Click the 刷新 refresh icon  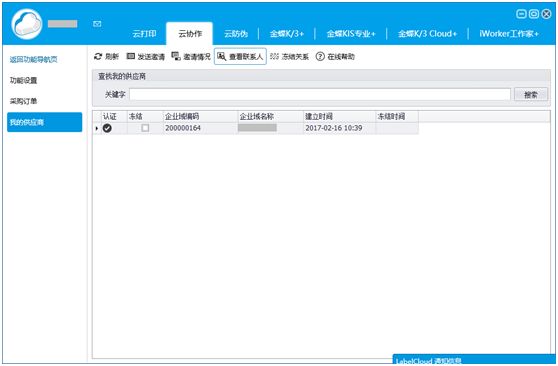coord(98,56)
